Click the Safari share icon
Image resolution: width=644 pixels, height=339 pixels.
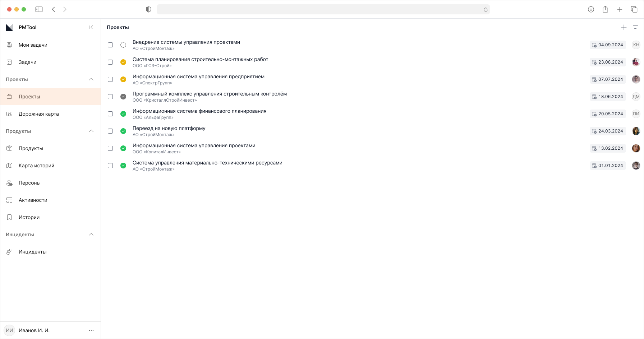click(x=605, y=9)
